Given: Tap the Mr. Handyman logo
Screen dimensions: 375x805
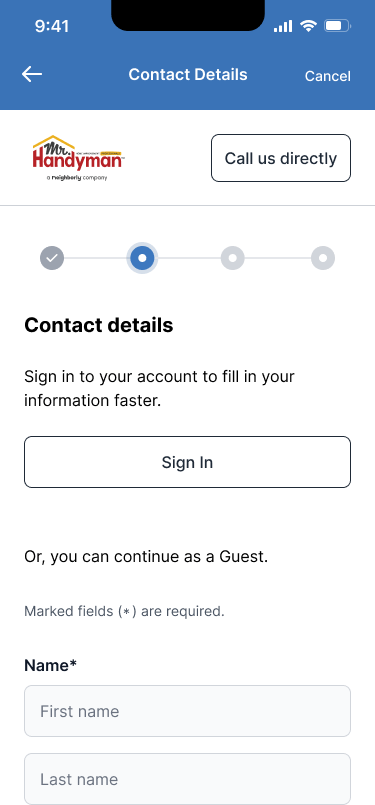Looking at the screenshot, I should click(78, 158).
